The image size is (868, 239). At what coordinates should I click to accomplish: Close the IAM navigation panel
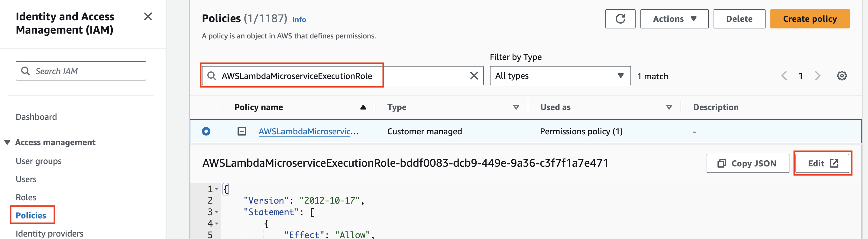(148, 17)
